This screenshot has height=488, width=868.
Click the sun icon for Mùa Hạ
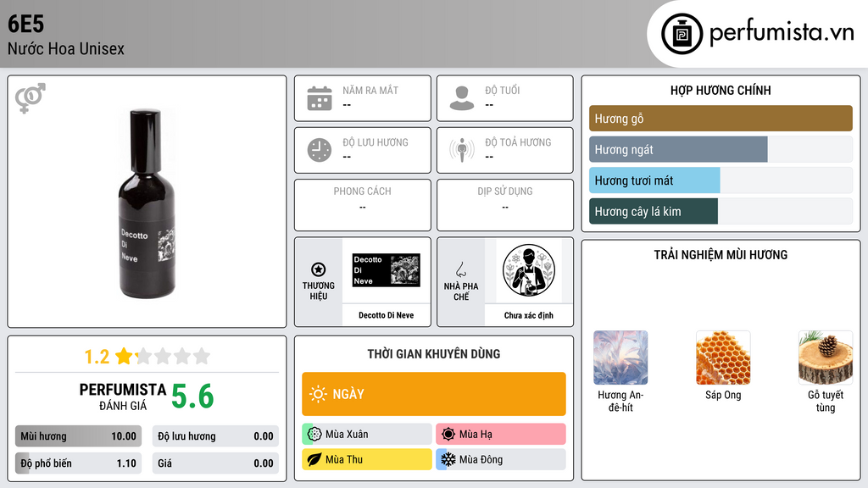(448, 435)
